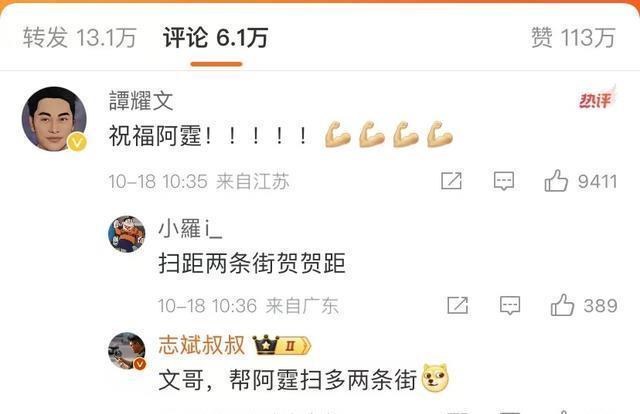640x414 pixels.
Task: Visit 志斌叔叔's profile via the orange name
Action: [202, 345]
